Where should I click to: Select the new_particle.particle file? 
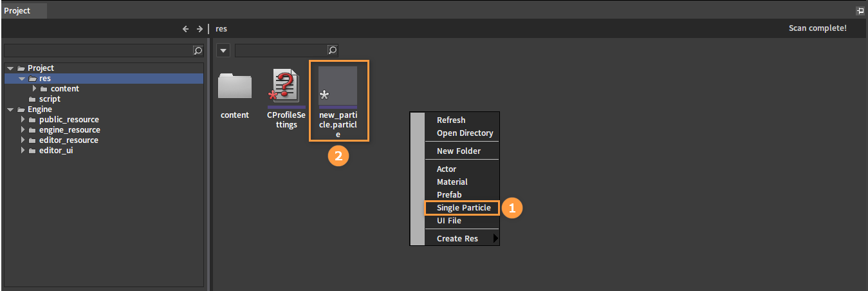pyautogui.click(x=338, y=100)
